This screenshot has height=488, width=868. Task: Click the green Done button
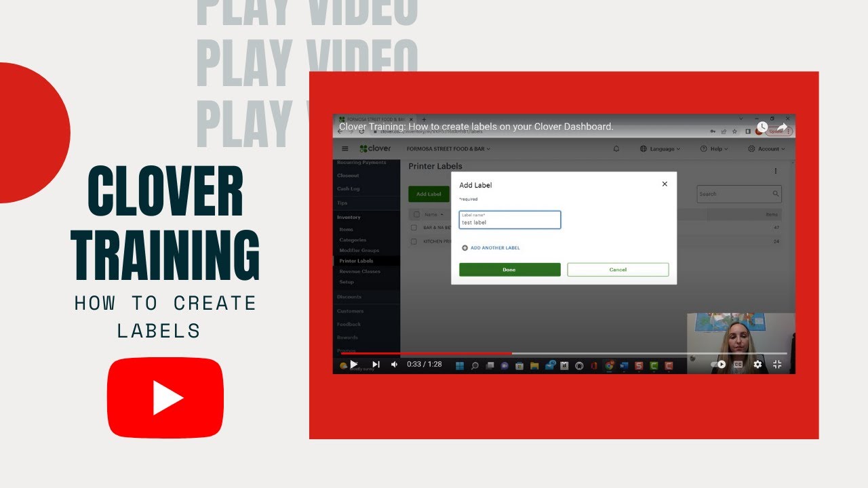pyautogui.click(x=510, y=270)
